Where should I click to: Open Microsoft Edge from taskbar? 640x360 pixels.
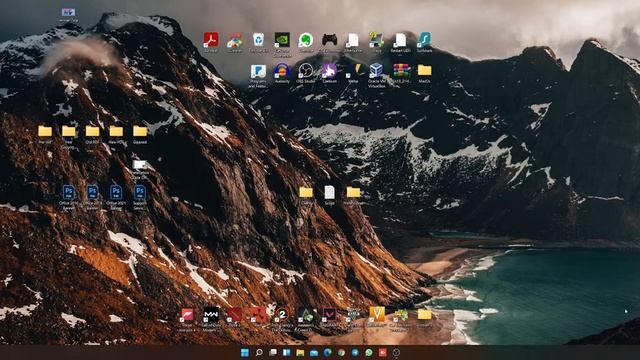[x=328, y=353]
